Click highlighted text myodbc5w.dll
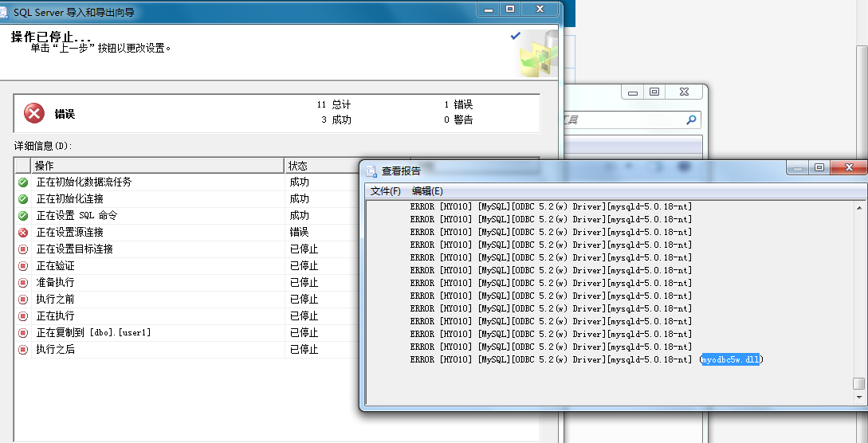Image resolution: width=868 pixels, height=443 pixels. pos(731,360)
